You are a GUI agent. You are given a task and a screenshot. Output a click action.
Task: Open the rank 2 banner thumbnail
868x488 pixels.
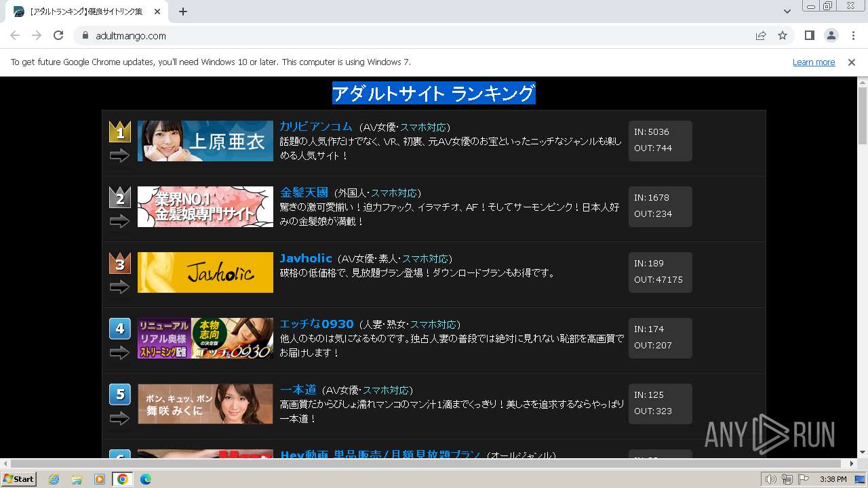205,207
